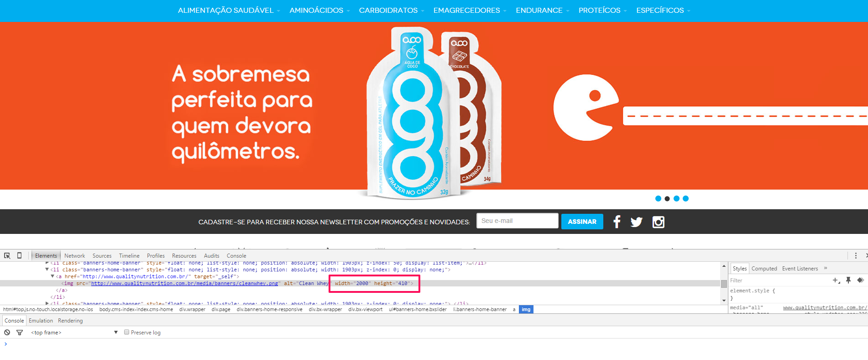
Task: Click the element.style rule text
Action: tap(753, 291)
